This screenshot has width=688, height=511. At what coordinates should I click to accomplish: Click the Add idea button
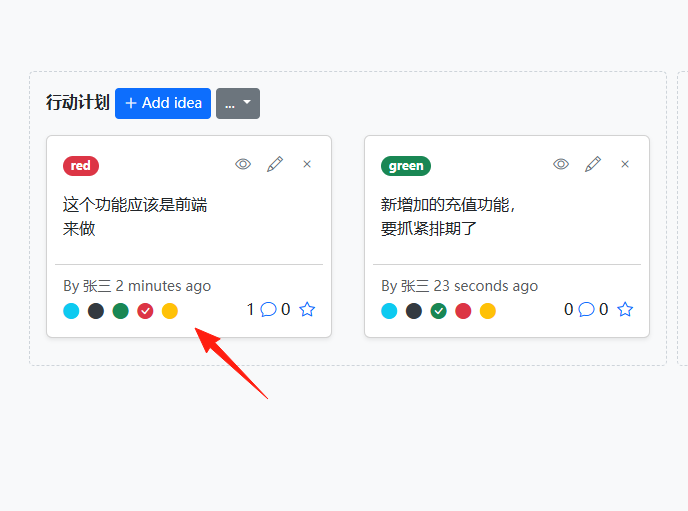coord(163,104)
